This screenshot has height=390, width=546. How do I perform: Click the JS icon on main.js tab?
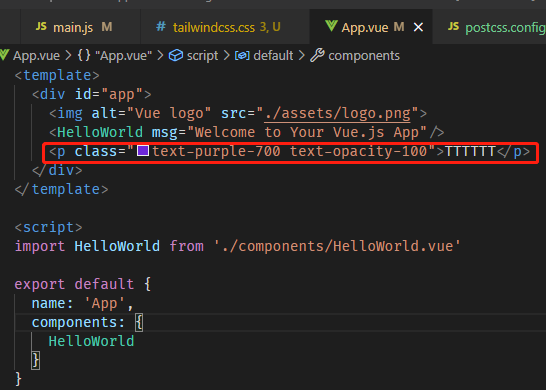[41, 26]
